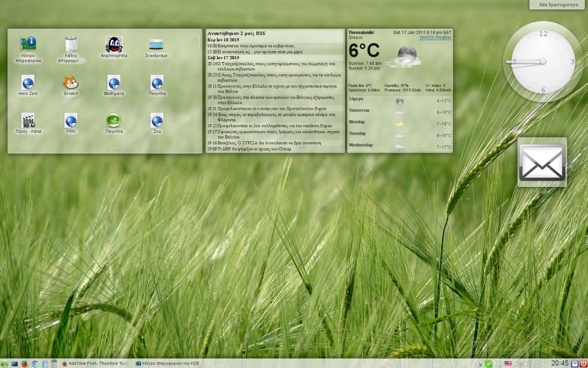
Task: Switch to Κέντρο πληροφοριών του KDE taskbar entry
Action: (x=168, y=363)
